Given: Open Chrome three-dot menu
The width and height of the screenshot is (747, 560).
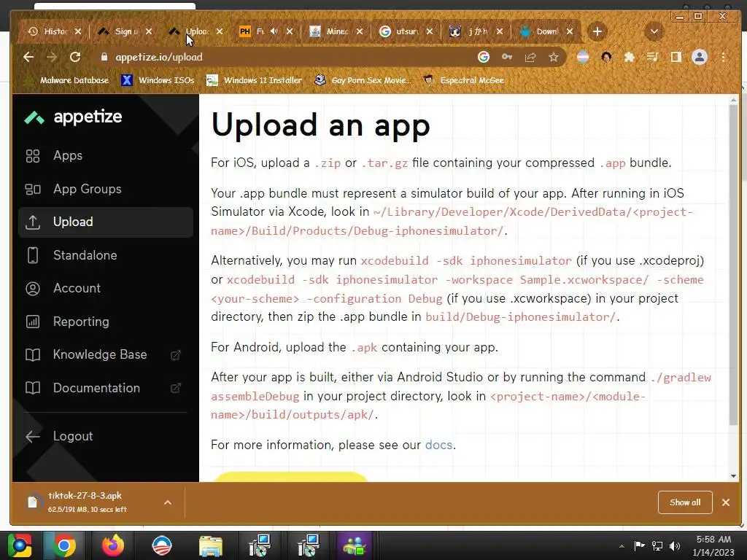Looking at the screenshot, I should point(723,57).
